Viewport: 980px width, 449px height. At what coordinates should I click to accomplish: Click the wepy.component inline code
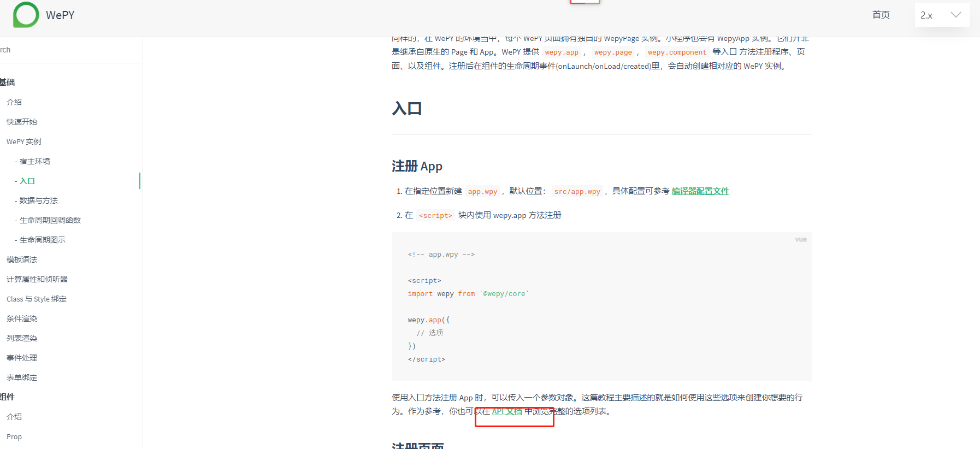click(x=677, y=52)
